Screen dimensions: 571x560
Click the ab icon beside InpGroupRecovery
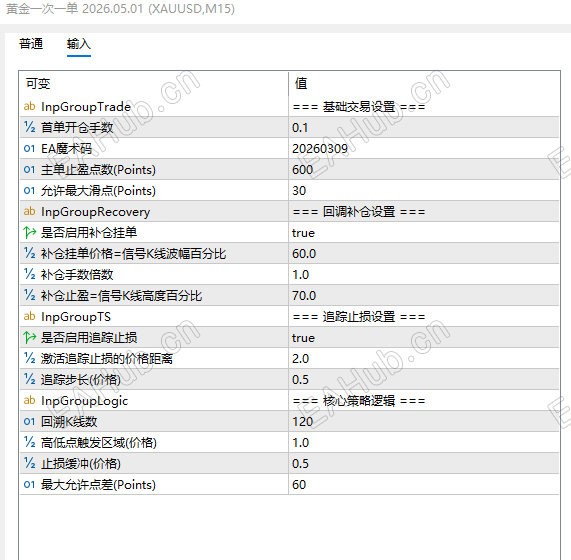click(29, 211)
